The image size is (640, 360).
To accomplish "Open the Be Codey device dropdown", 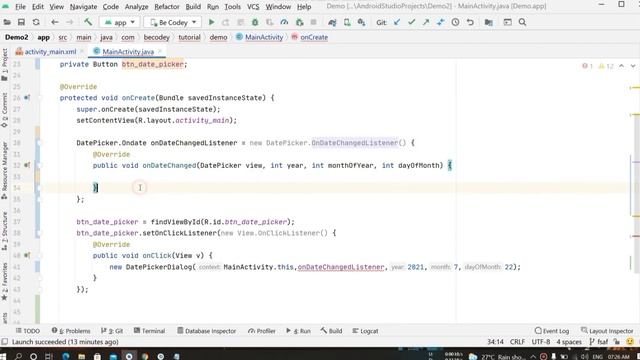I will click(173, 22).
